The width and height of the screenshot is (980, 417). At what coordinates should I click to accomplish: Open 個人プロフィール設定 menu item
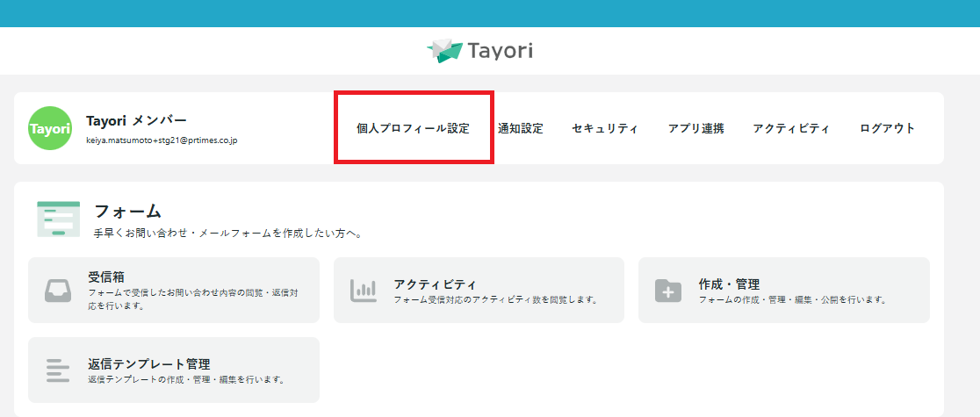(x=413, y=129)
